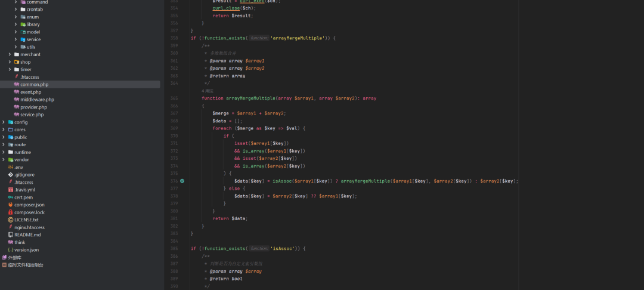Image resolution: width=644 pixels, height=290 pixels.
Task: Click the JSON braces icon for version.json
Action: pos(11,250)
